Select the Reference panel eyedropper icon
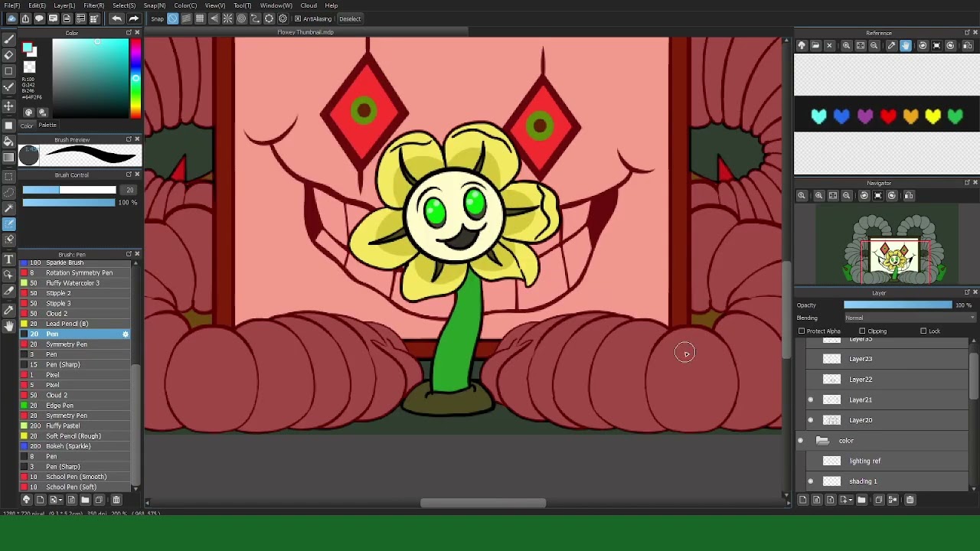 (891, 46)
